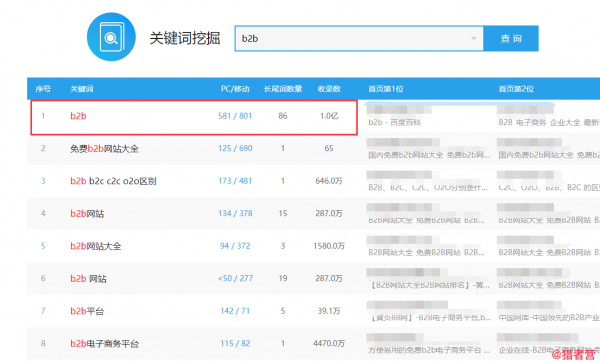Click long-tail count 5 in b2b平台 row
This screenshot has width=600, height=363.
pyautogui.click(x=283, y=311)
